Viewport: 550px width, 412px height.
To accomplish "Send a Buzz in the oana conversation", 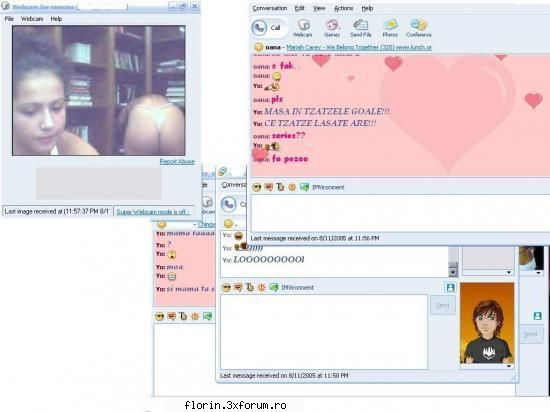I will coord(292,187).
